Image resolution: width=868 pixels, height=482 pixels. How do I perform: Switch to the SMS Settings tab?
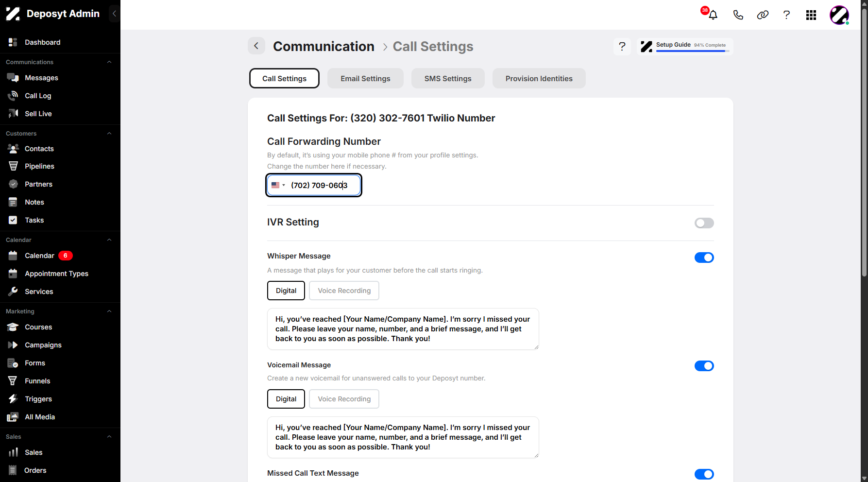click(x=448, y=78)
